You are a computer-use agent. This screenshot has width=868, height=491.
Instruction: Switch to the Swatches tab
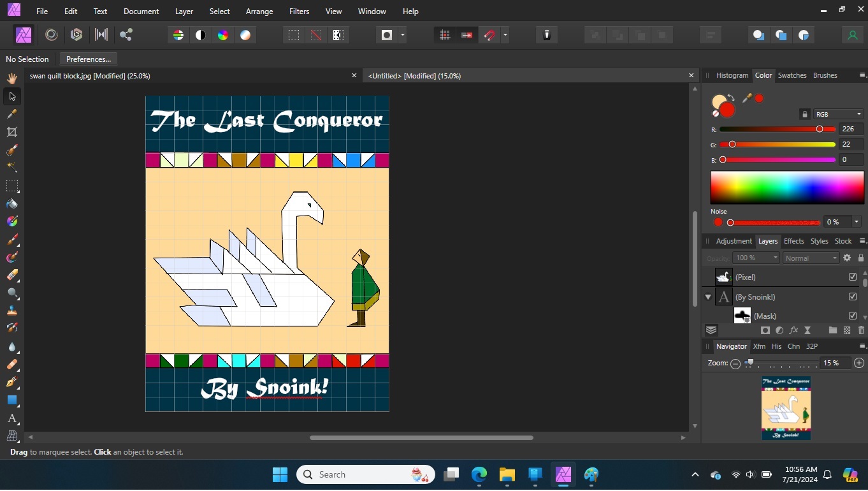pos(792,75)
